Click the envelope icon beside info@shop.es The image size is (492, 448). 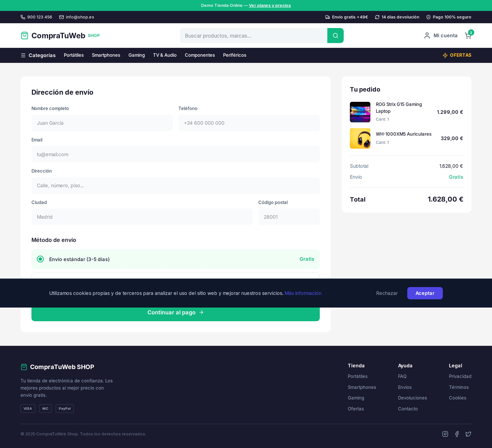61,17
